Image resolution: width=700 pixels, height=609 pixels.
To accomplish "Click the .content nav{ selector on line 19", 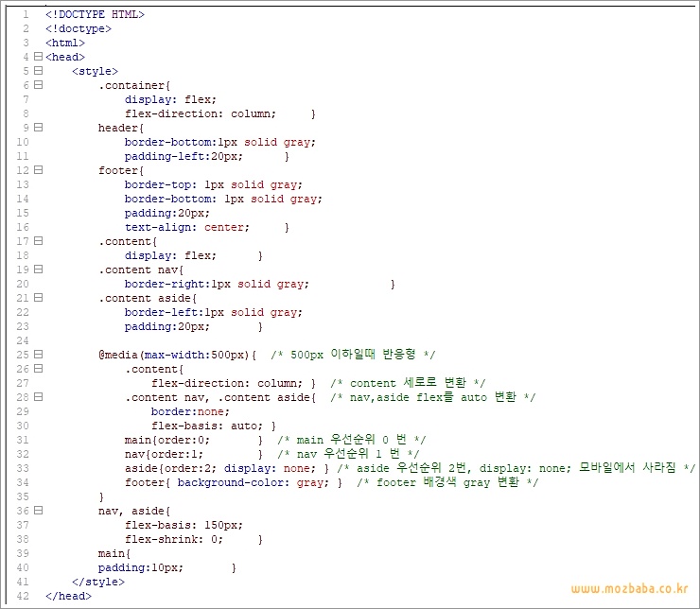I will coord(141,270).
